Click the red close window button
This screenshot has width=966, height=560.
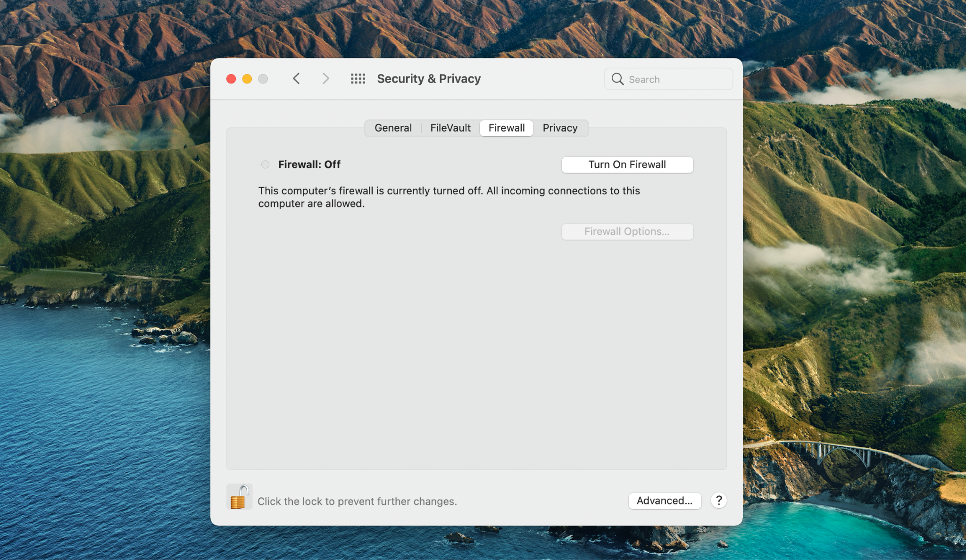point(231,78)
